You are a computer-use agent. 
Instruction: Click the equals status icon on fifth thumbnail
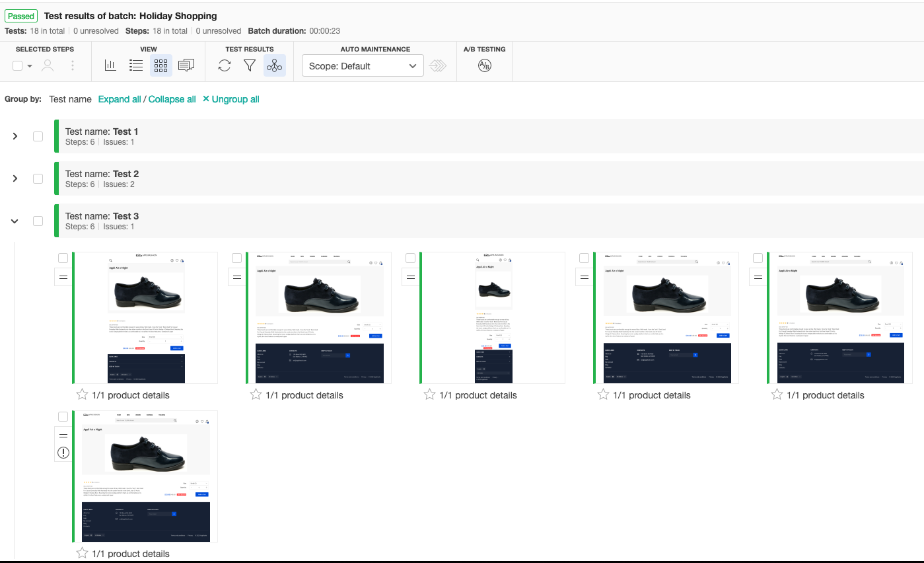758,277
